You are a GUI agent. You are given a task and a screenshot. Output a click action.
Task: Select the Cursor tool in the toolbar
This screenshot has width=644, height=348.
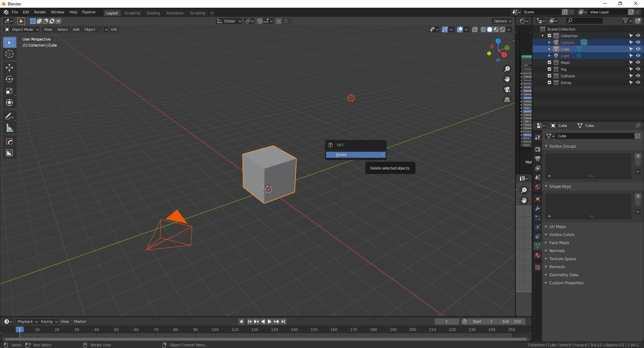pyautogui.click(x=9, y=54)
